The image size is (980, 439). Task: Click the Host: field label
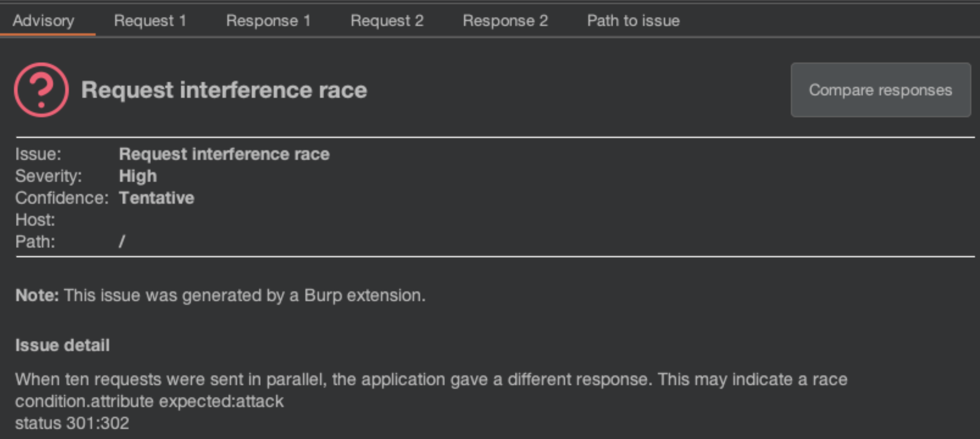(35, 220)
